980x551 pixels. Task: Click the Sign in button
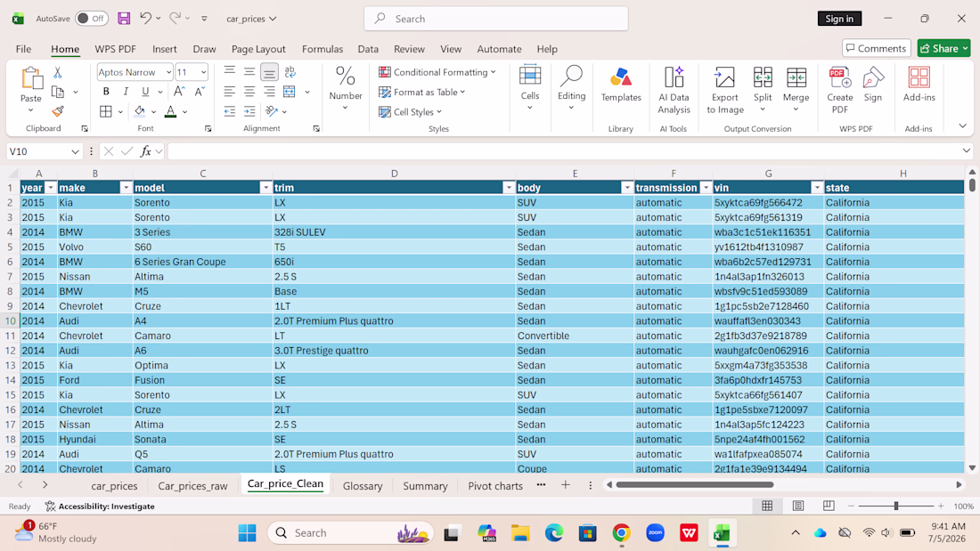tap(839, 19)
